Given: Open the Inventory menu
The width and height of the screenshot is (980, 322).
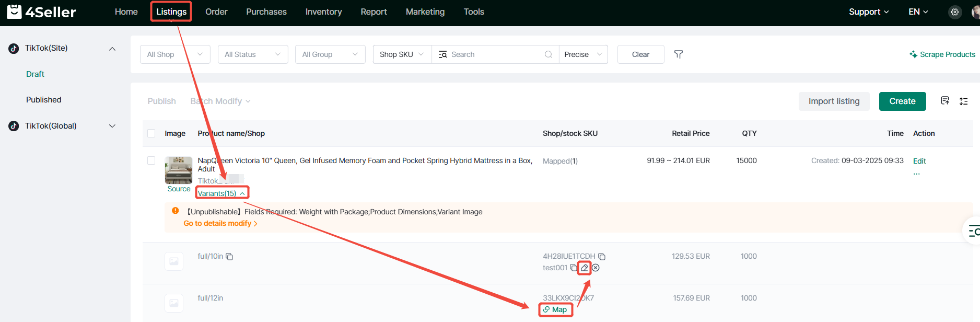Looking at the screenshot, I should pyautogui.click(x=324, y=11).
